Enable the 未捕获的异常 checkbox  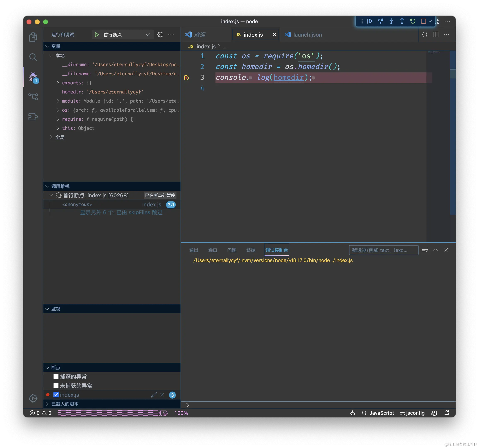[56, 385]
